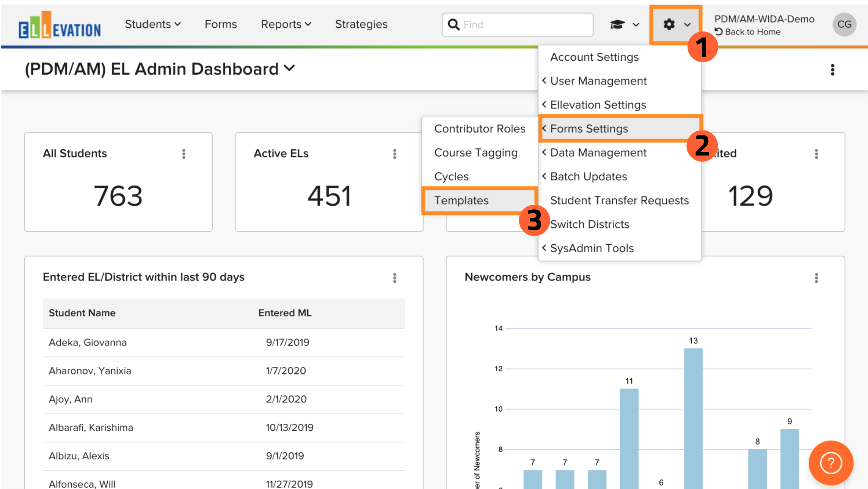Click the chart bar labeled 11

pos(629,439)
